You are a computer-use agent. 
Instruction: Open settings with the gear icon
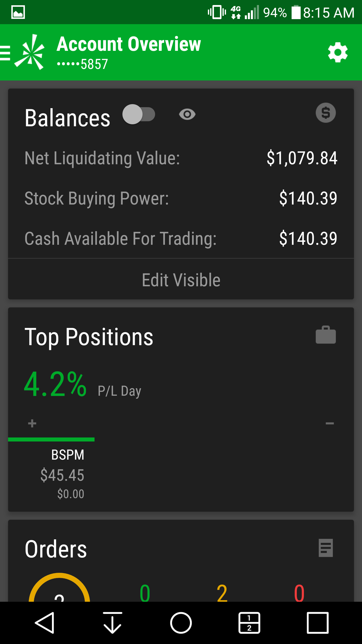(x=338, y=52)
